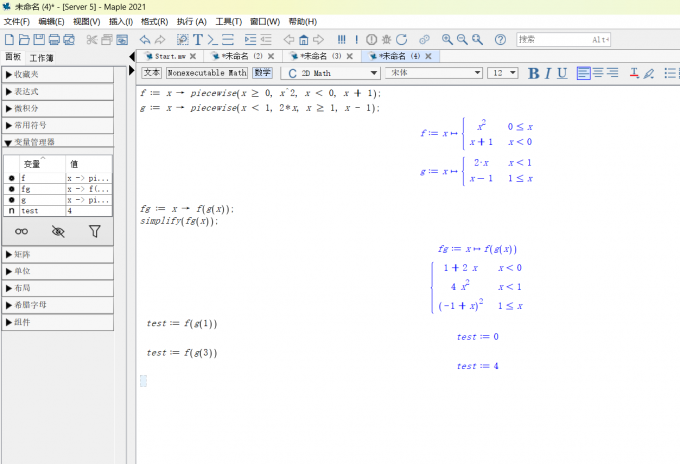
Task: Open print preview
Action: click(69, 39)
